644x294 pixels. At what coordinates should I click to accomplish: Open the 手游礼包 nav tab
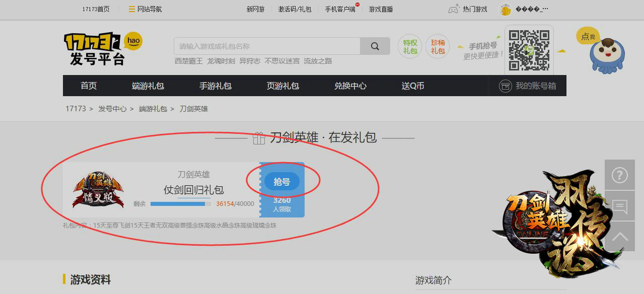coord(216,86)
